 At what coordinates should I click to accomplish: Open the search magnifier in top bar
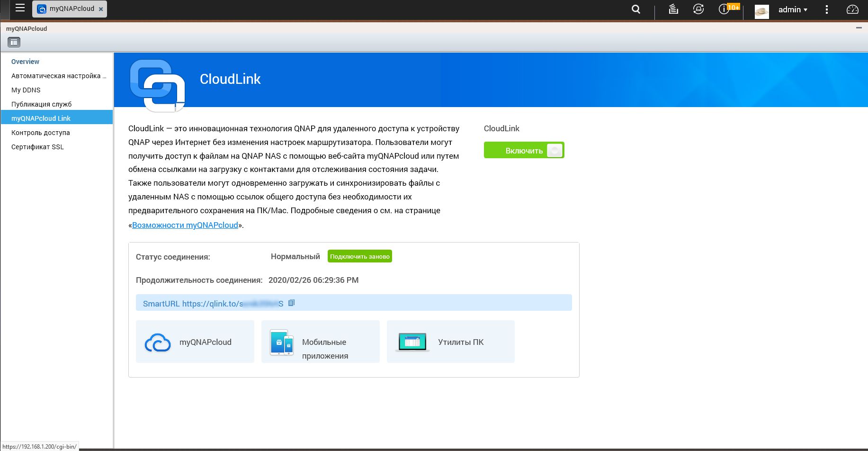pyautogui.click(x=636, y=9)
